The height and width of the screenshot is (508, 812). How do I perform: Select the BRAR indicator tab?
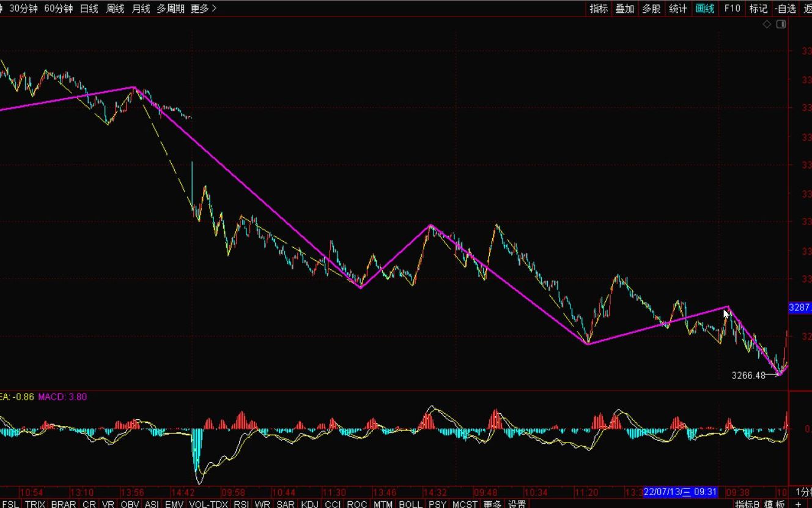click(x=64, y=504)
